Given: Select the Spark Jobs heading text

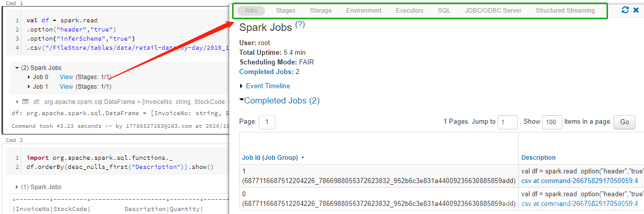Looking at the screenshot, I should click(266, 27).
